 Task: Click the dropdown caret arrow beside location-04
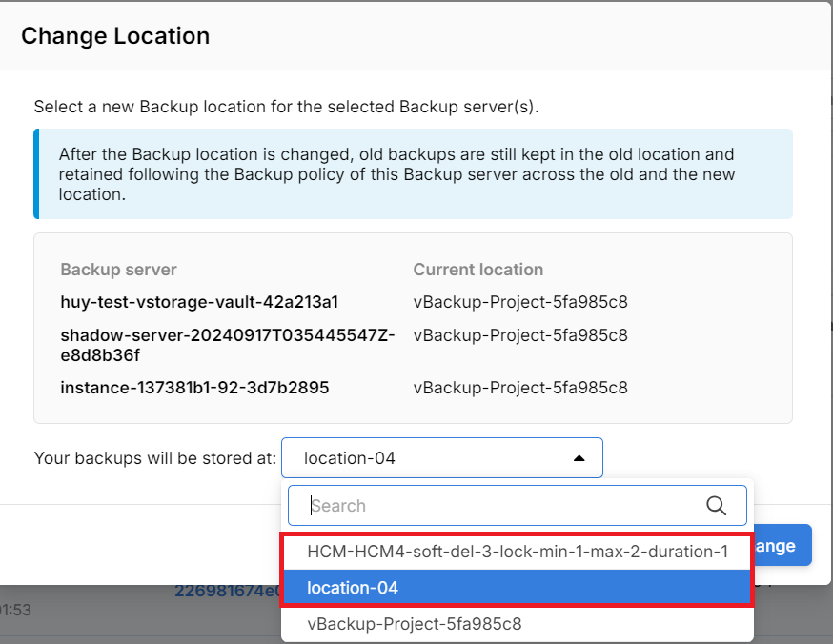(x=579, y=458)
